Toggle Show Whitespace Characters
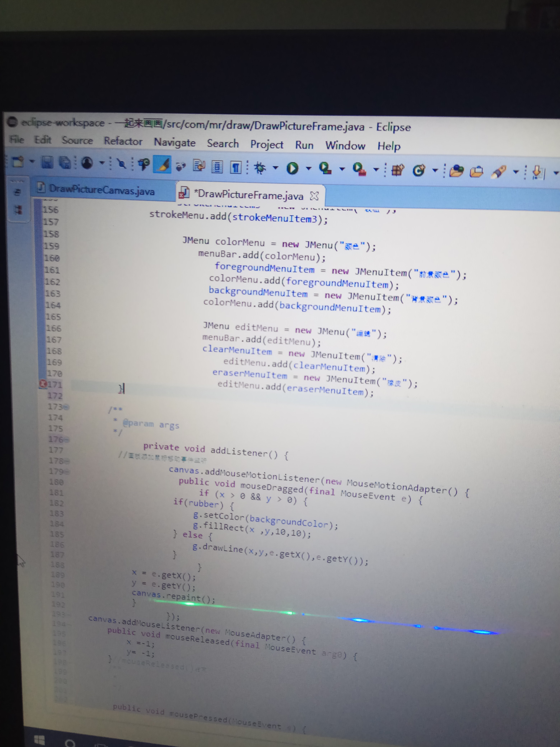This screenshot has height=747, width=560. (236, 167)
